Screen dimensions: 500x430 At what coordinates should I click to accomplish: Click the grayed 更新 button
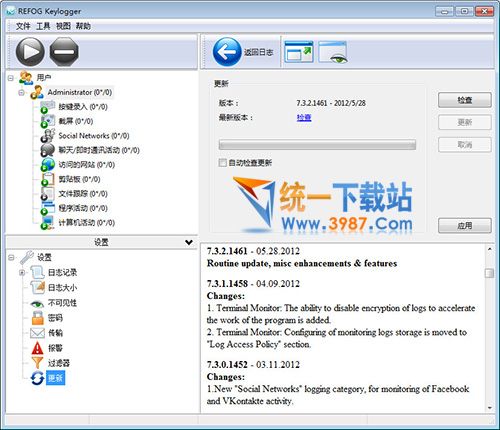point(465,122)
